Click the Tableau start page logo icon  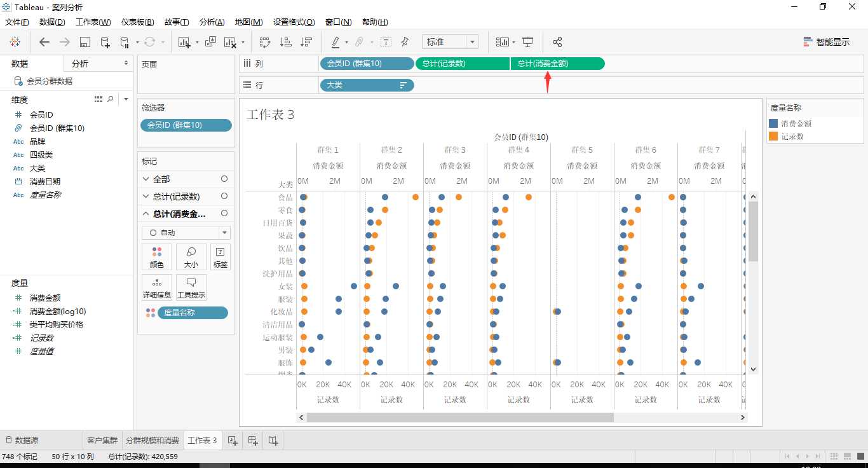click(15, 42)
